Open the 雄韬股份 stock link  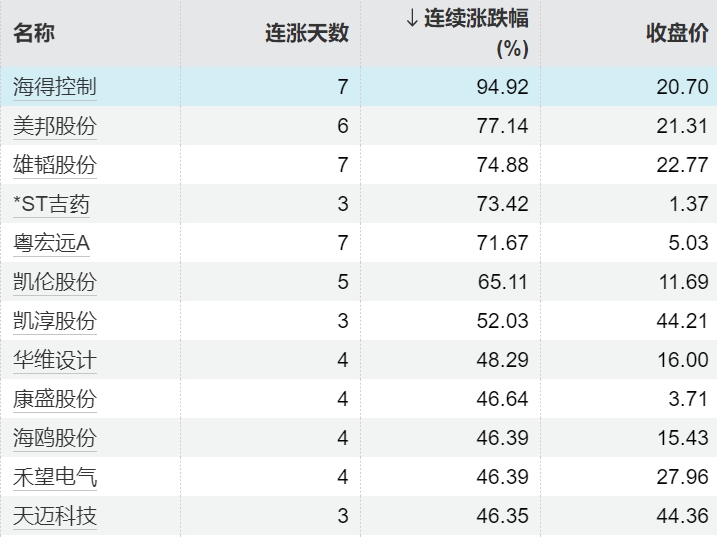(x=55, y=165)
